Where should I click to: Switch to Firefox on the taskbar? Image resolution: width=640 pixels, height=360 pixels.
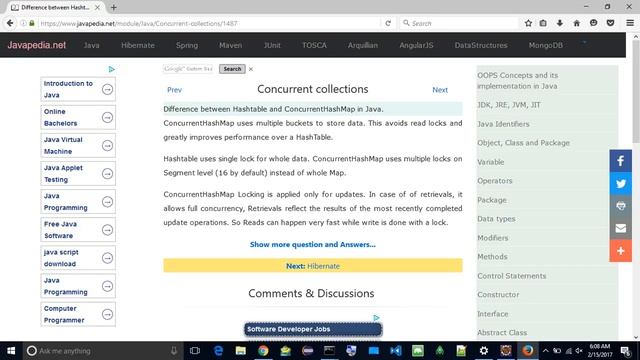(x=528, y=351)
